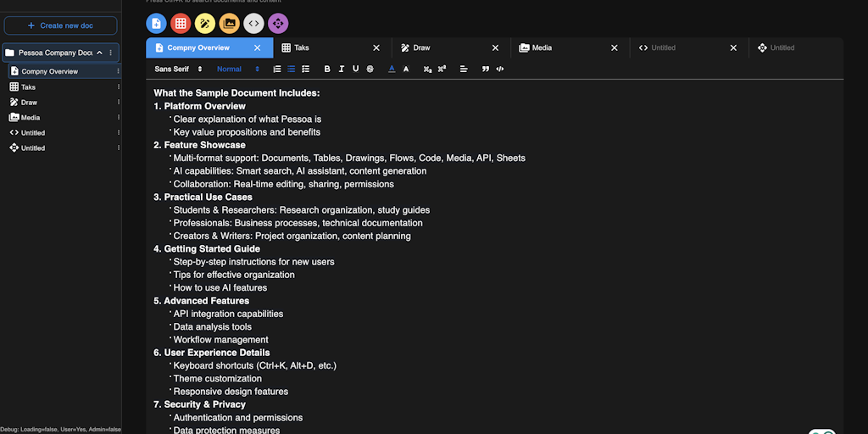
Task: Open options menu for Pessoa Company folder
Action: click(x=111, y=53)
